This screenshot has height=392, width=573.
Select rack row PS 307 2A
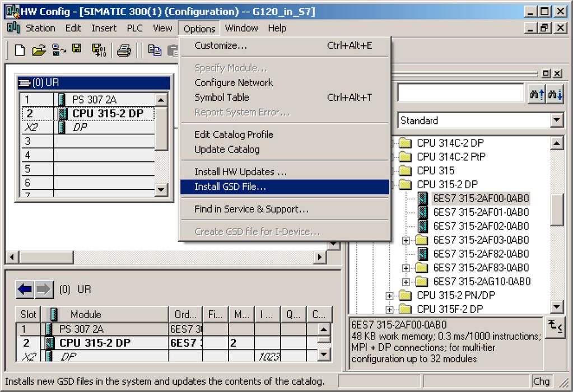click(x=88, y=99)
